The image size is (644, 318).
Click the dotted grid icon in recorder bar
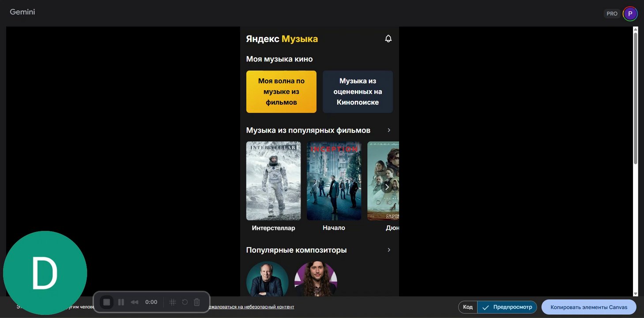(x=173, y=302)
